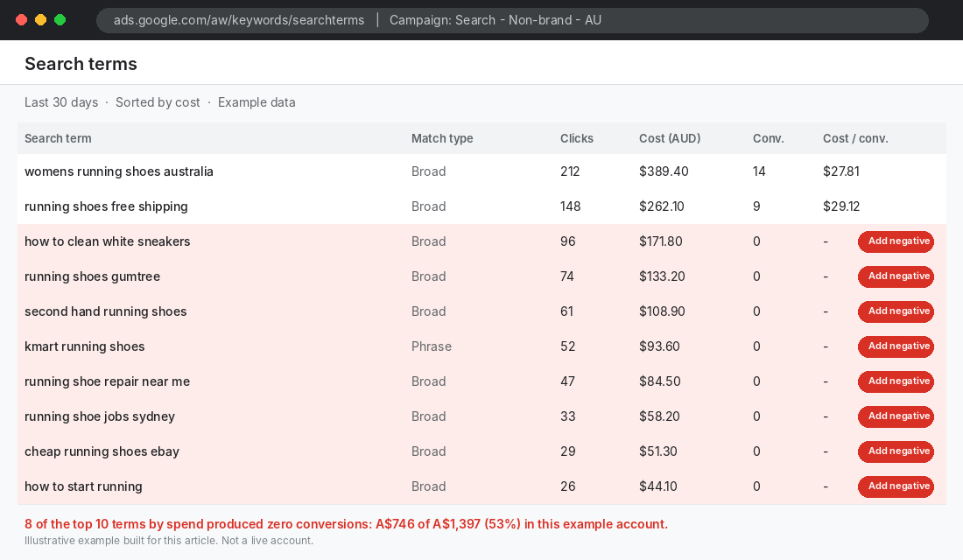Click the $44.10 cost value
The image size is (963, 560).
pyautogui.click(x=658, y=486)
